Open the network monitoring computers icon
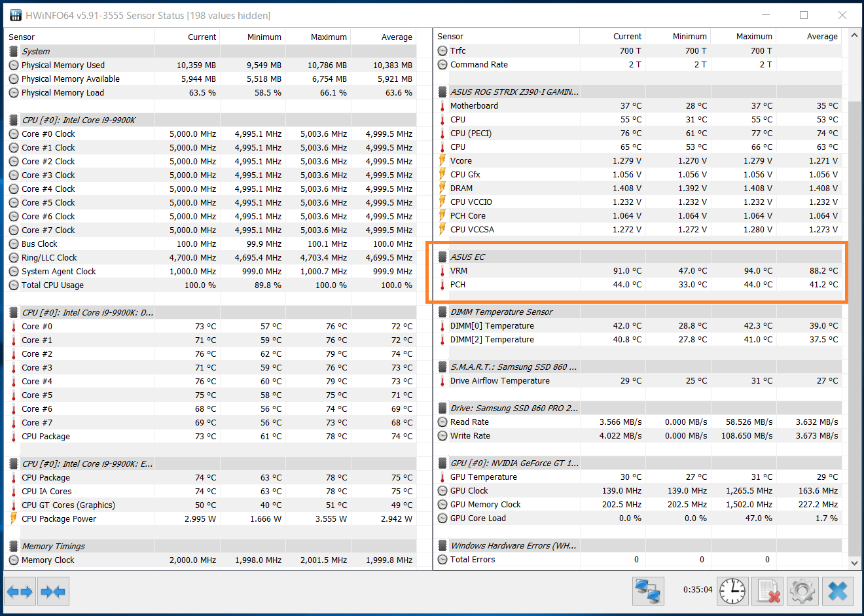 [x=648, y=591]
